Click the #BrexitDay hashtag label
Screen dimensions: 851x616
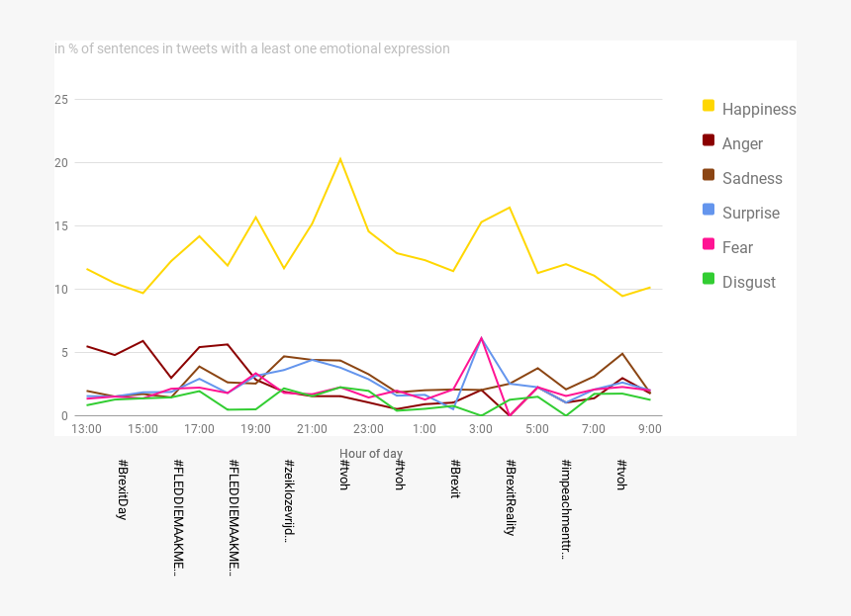tap(123, 489)
